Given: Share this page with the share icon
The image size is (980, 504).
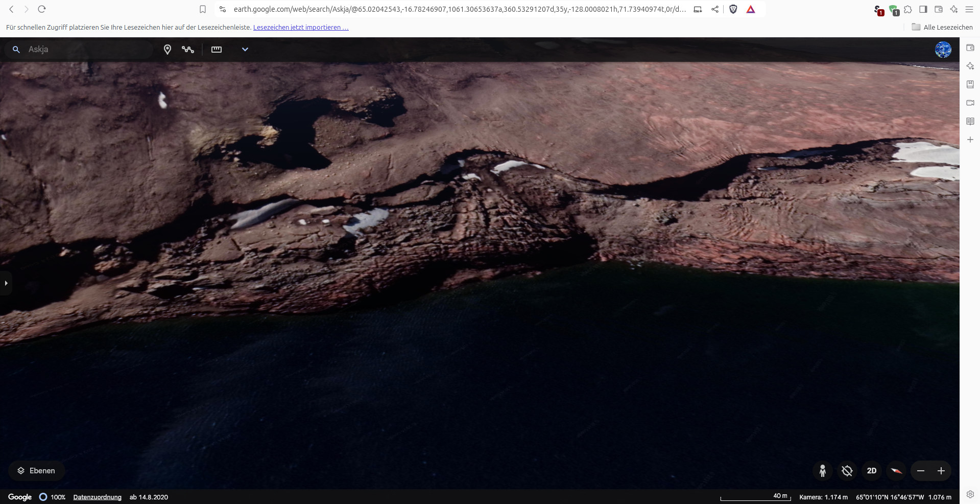Looking at the screenshot, I should point(715,9).
